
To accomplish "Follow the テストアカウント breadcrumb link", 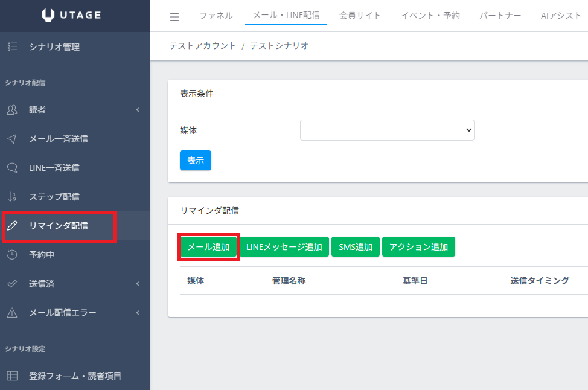I will 203,46.
